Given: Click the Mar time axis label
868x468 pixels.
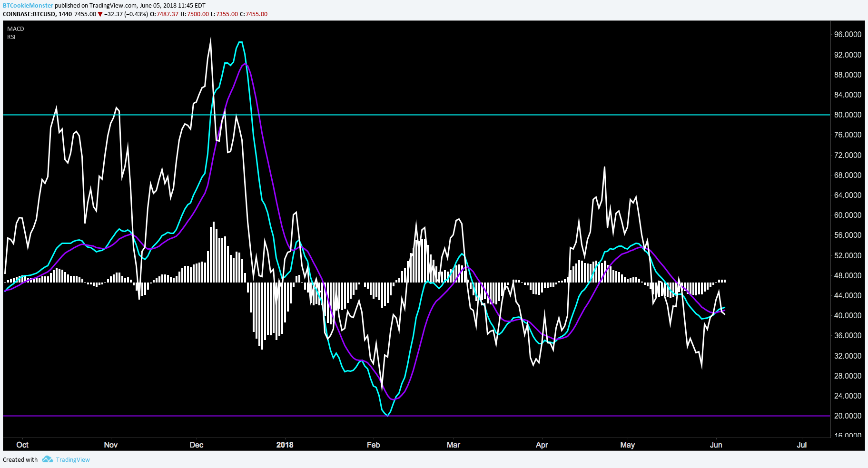Looking at the screenshot, I should (454, 445).
